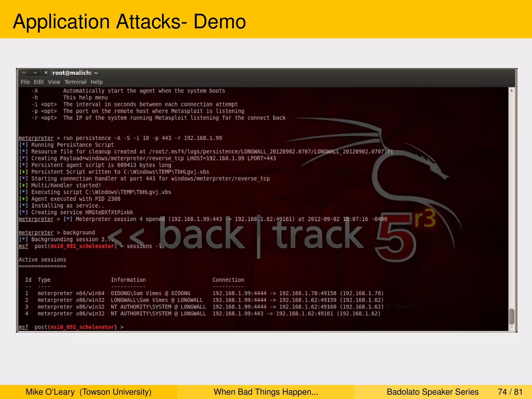532x399 pixels.
Task: Click the 'Active sessions' heading
Action: [42, 260]
